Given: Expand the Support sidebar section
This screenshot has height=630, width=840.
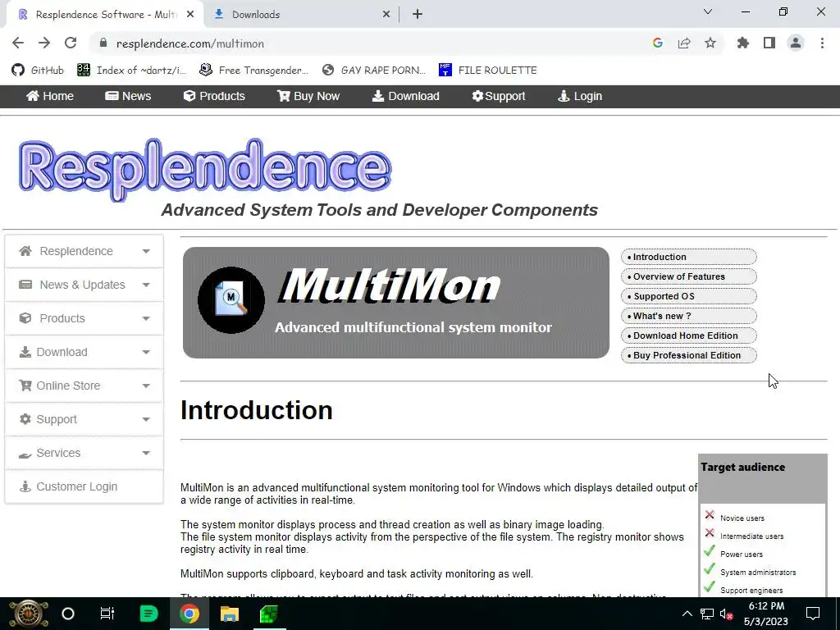Looking at the screenshot, I should coord(84,419).
